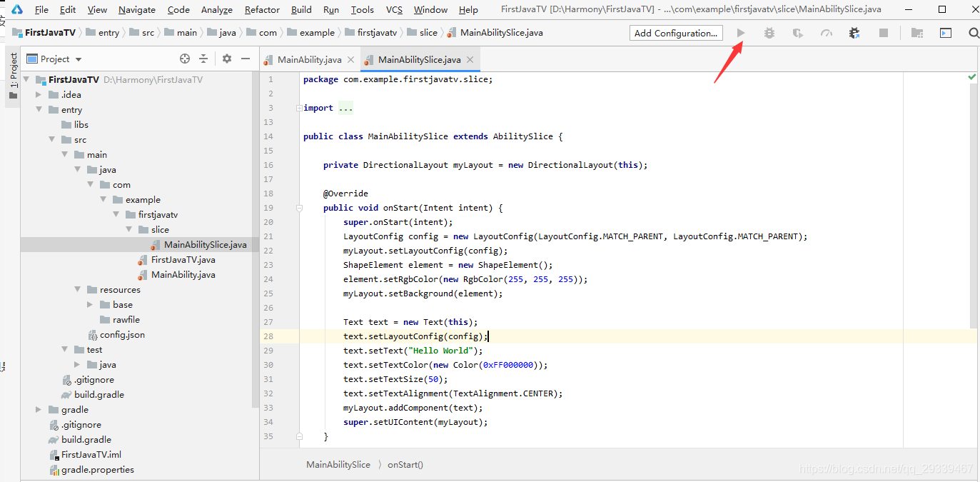Open the Refactor menu
Screen dimensions: 980x482
coord(262,9)
